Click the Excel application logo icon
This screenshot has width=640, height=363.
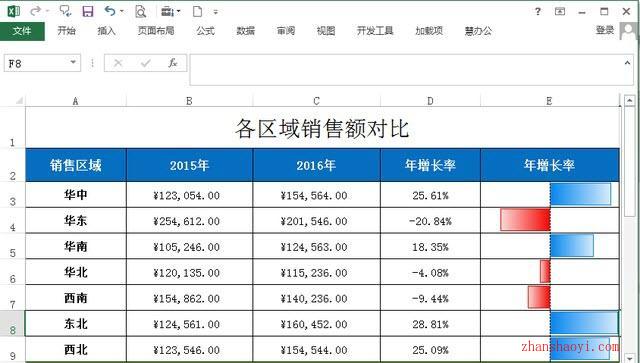click(13, 11)
